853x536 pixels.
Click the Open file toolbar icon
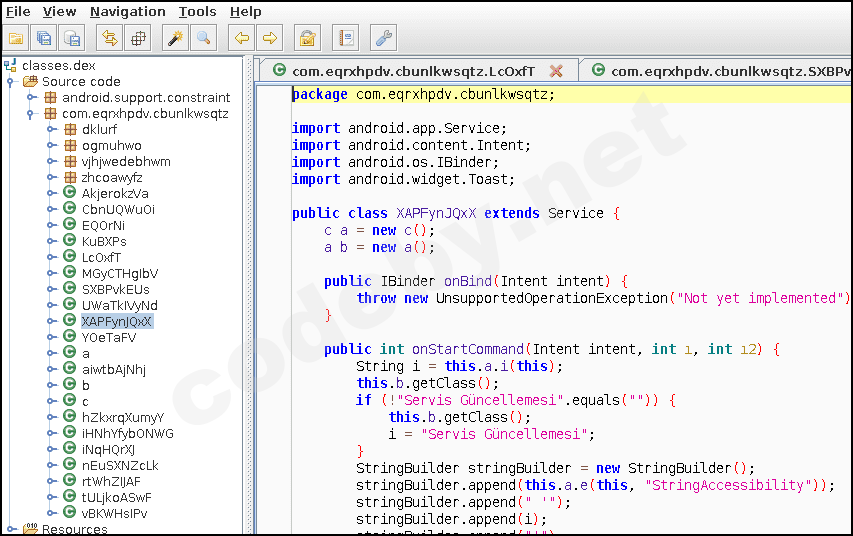pos(16,39)
